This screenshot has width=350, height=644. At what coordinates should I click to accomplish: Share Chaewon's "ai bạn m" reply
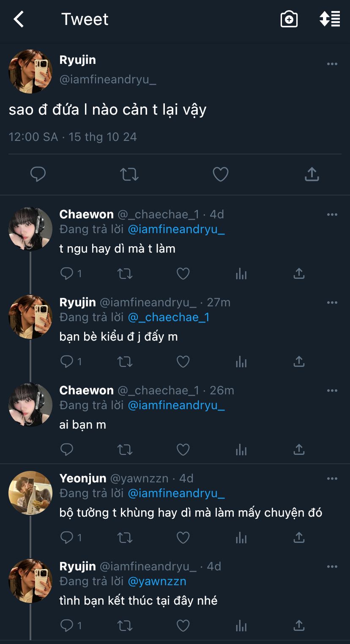pos(299,449)
